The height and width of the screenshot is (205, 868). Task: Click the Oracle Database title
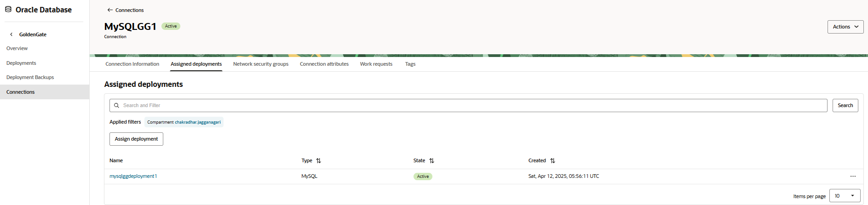(x=44, y=10)
